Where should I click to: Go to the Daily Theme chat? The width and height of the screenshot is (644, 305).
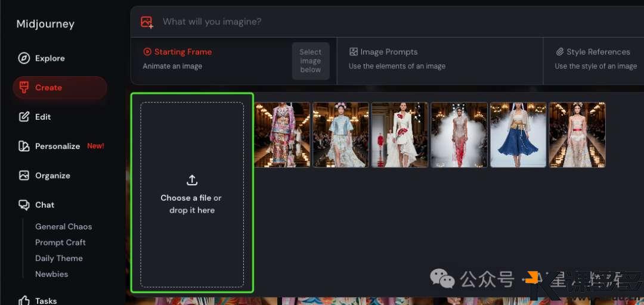[58, 259]
